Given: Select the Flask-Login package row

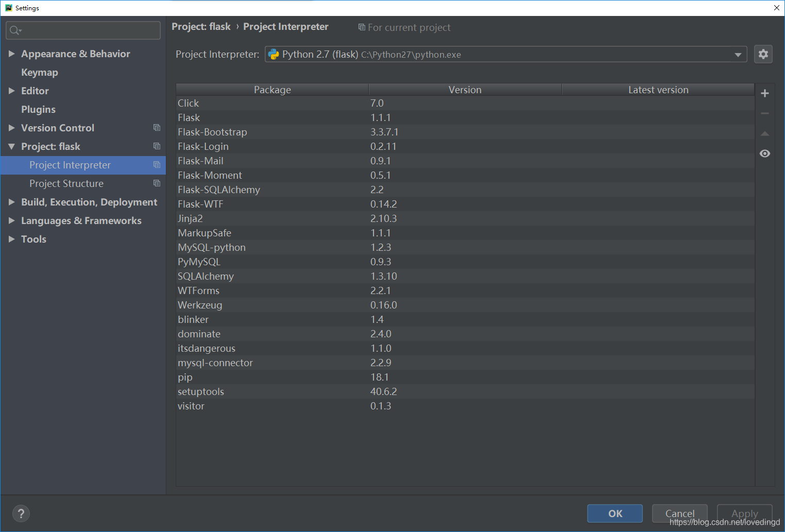Looking at the screenshot, I should pos(465,146).
